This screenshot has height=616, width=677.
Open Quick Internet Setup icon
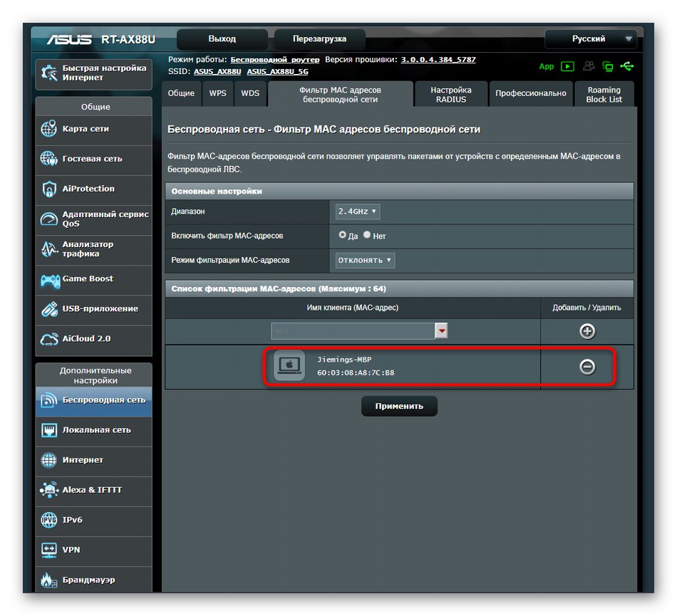coord(49,73)
